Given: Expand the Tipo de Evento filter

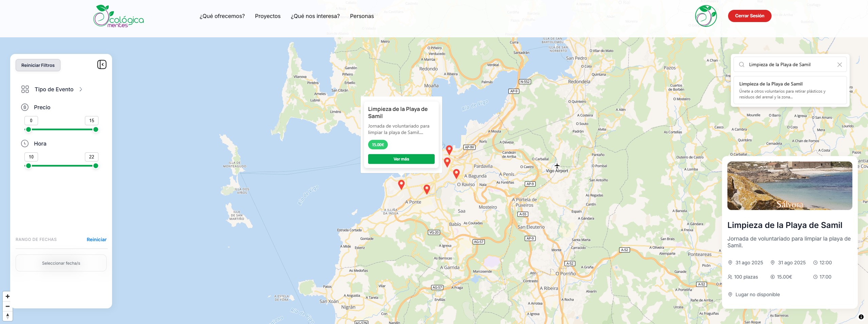Looking at the screenshot, I should point(54,89).
